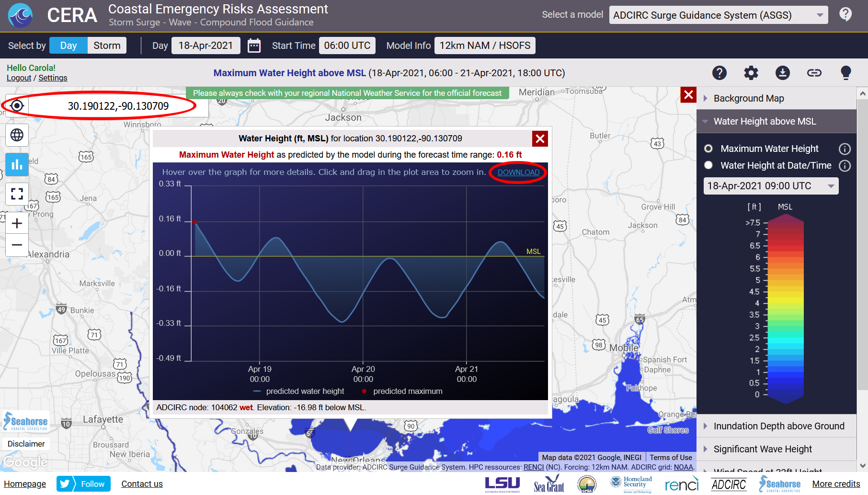Click the globe map view icon

tap(17, 135)
